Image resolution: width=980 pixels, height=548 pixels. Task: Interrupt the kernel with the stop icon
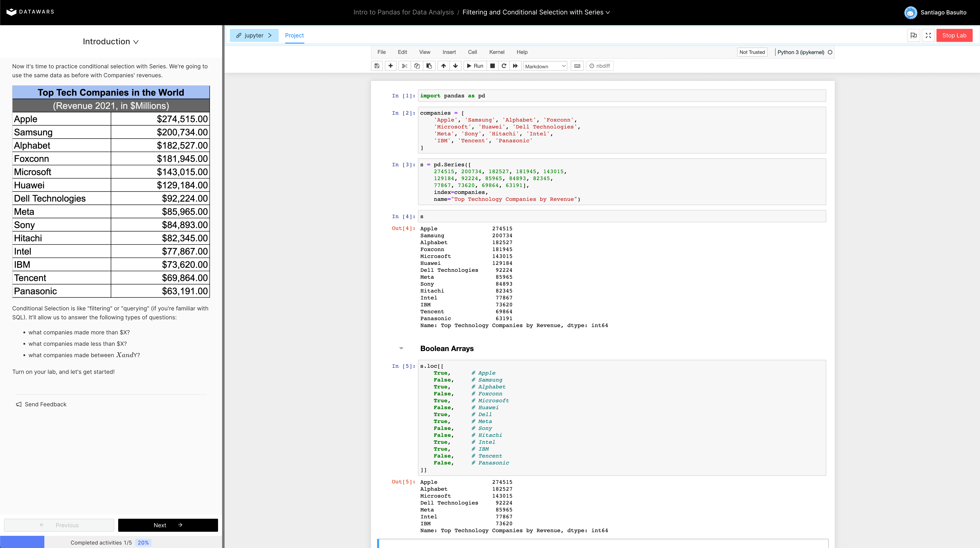492,66
